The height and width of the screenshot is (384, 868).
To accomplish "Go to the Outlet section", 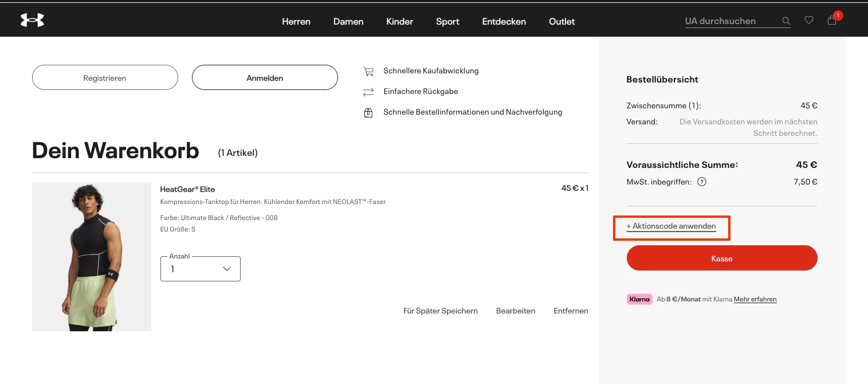I will point(562,21).
